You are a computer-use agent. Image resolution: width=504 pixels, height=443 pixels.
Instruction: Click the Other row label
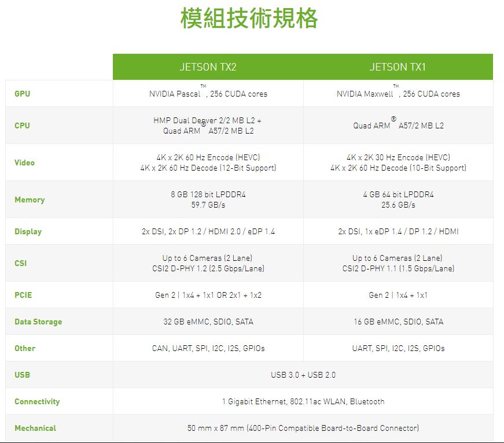tap(25, 348)
